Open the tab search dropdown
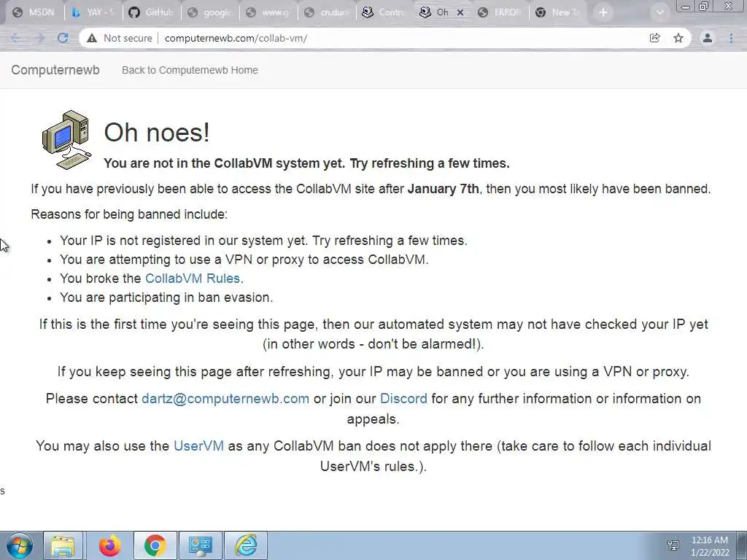Image resolution: width=747 pixels, height=560 pixels. (659, 13)
